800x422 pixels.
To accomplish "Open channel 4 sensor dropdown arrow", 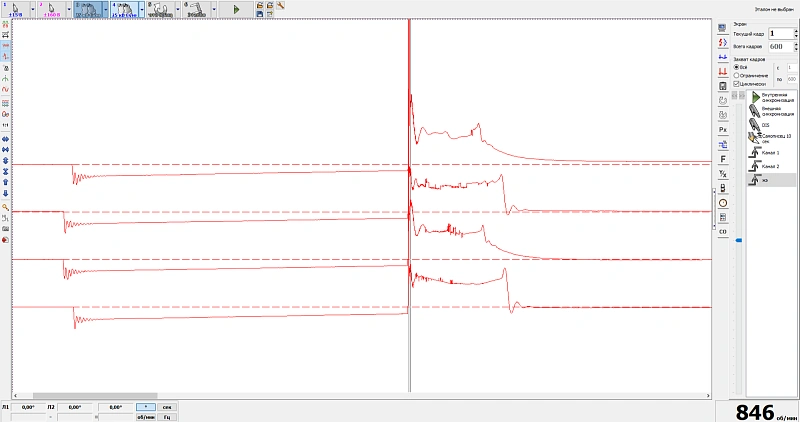I will [x=142, y=9].
